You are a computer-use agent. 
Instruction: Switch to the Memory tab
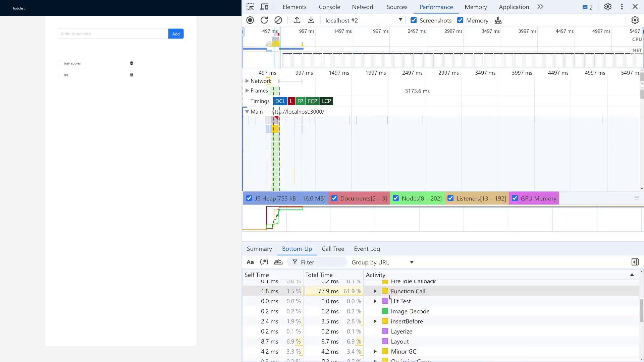click(476, 7)
